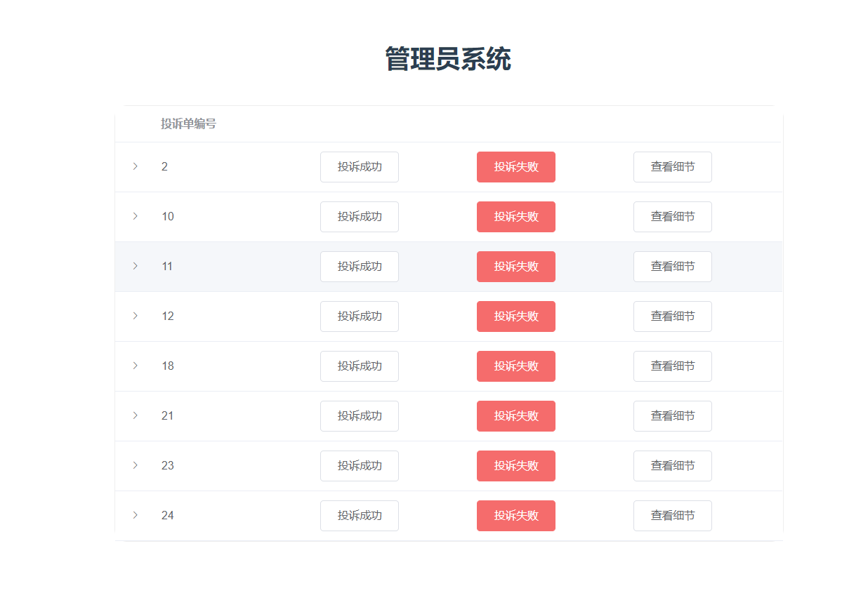Mark complaint 24 as 投诉失败
Screen dimensions: 868x600
point(516,516)
